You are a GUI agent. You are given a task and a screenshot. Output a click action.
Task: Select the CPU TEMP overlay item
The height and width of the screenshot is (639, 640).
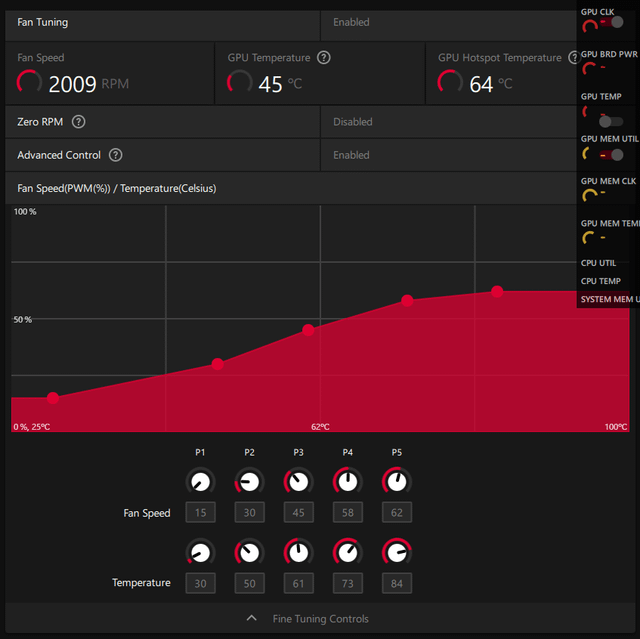point(600,281)
